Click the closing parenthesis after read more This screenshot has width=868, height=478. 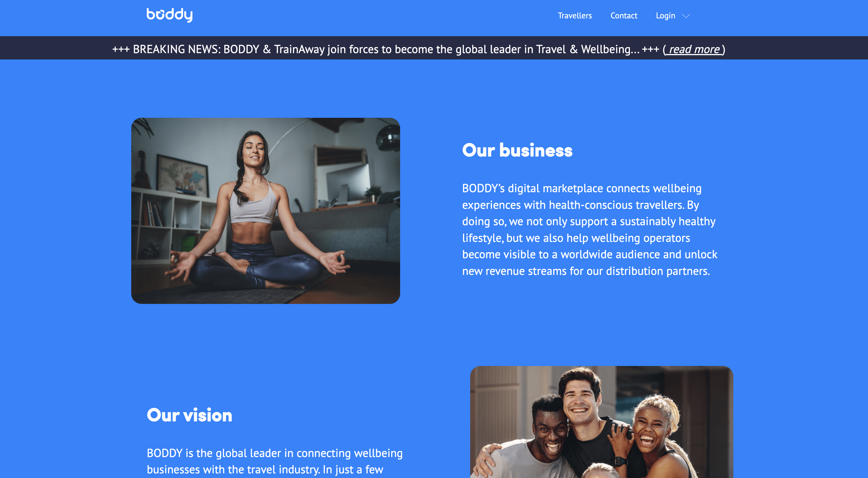click(x=724, y=49)
